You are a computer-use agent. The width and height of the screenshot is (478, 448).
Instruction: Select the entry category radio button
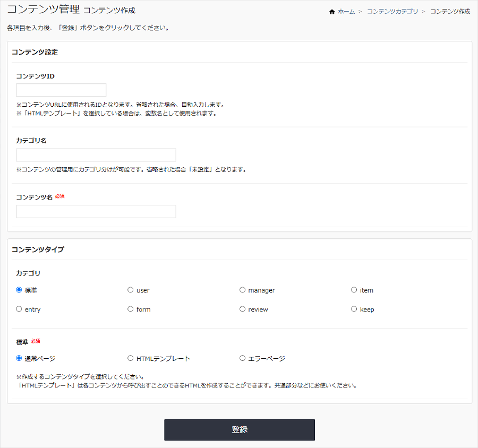coord(19,308)
